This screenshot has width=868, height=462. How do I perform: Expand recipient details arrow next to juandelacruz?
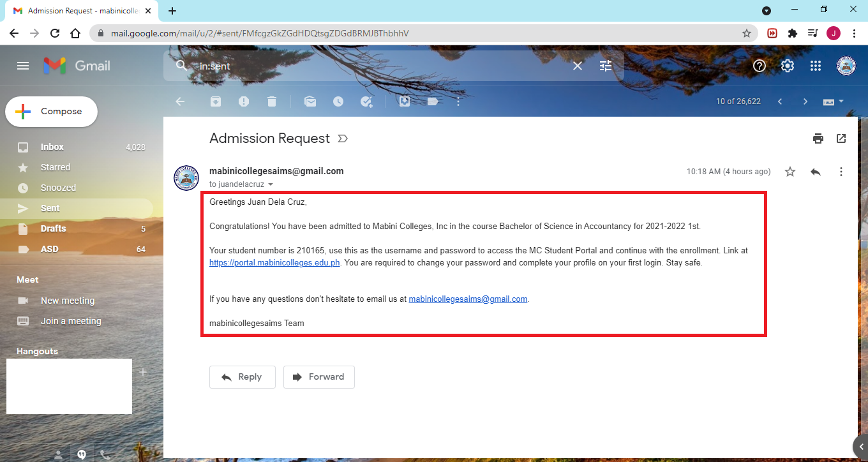coord(271,184)
